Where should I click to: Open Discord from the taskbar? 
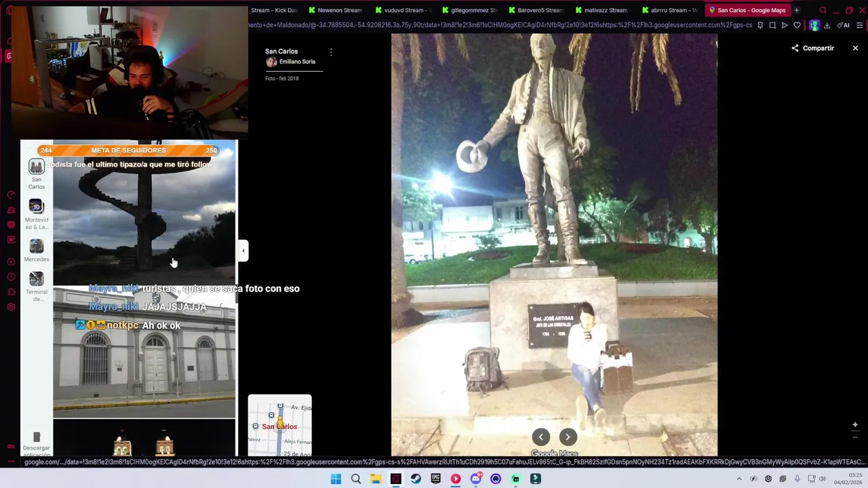(475, 479)
